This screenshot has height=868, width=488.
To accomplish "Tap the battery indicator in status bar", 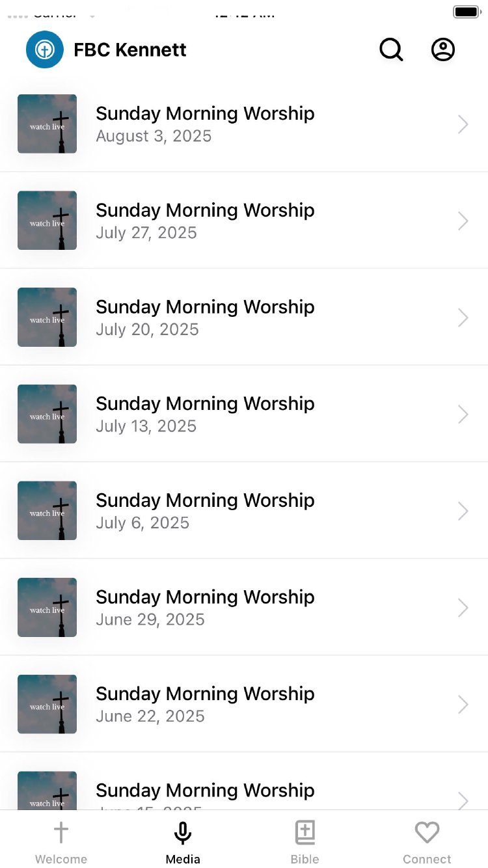I will click(467, 12).
